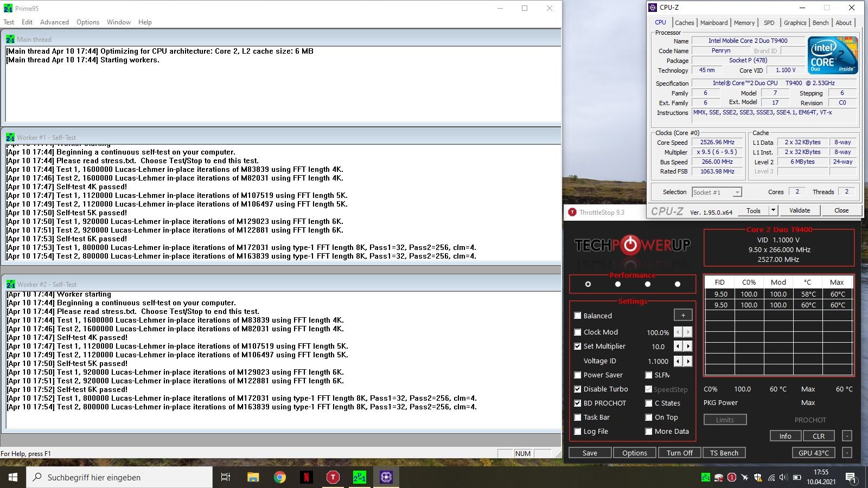Click the Main thread sub-window icon
The image size is (868, 488).
point(10,39)
